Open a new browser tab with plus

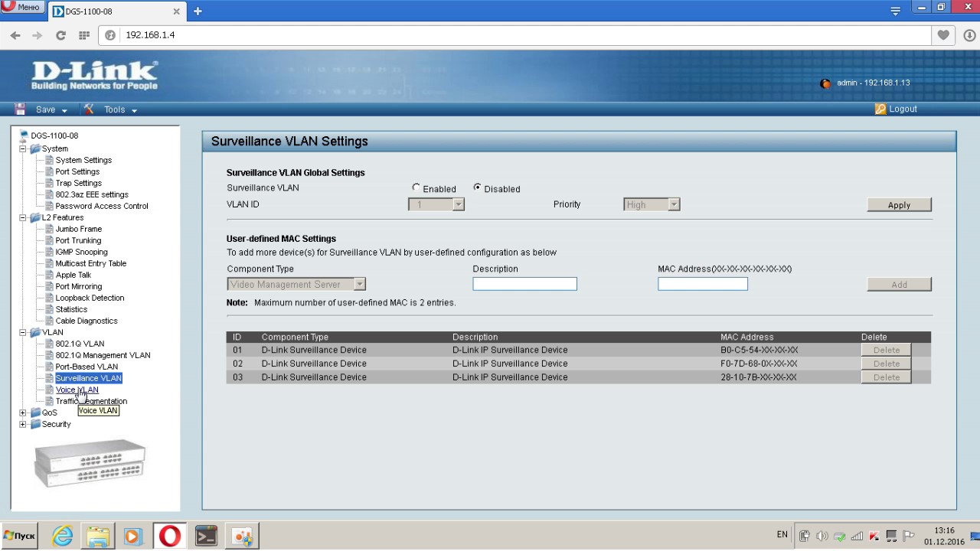[198, 11]
